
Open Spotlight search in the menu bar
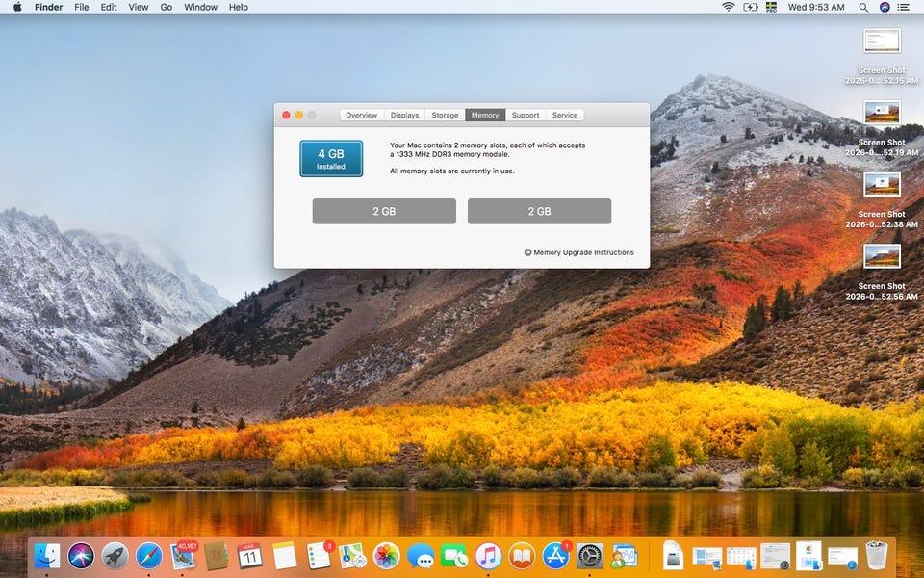(x=863, y=7)
